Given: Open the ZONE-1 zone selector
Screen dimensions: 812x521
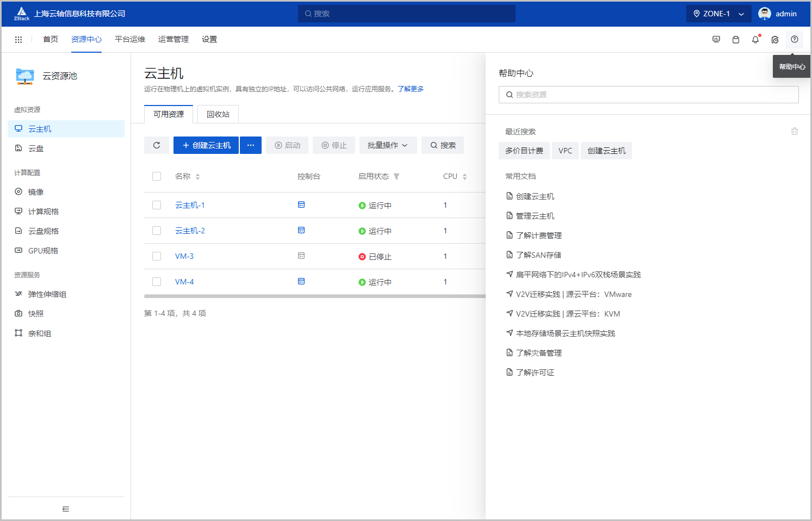Looking at the screenshot, I should click(718, 14).
